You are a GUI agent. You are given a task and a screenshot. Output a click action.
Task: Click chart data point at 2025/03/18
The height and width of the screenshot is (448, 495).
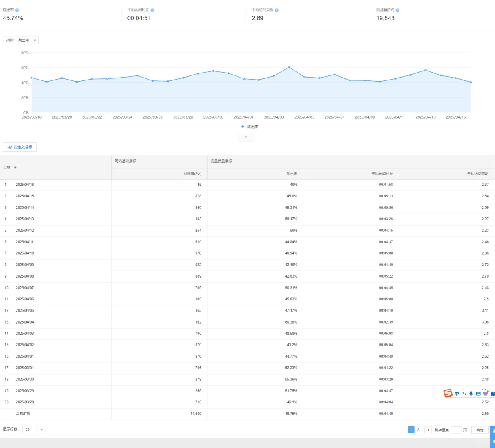(32, 78)
